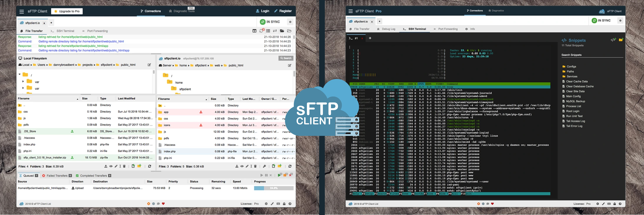Create new folder in local pane

coord(139,166)
